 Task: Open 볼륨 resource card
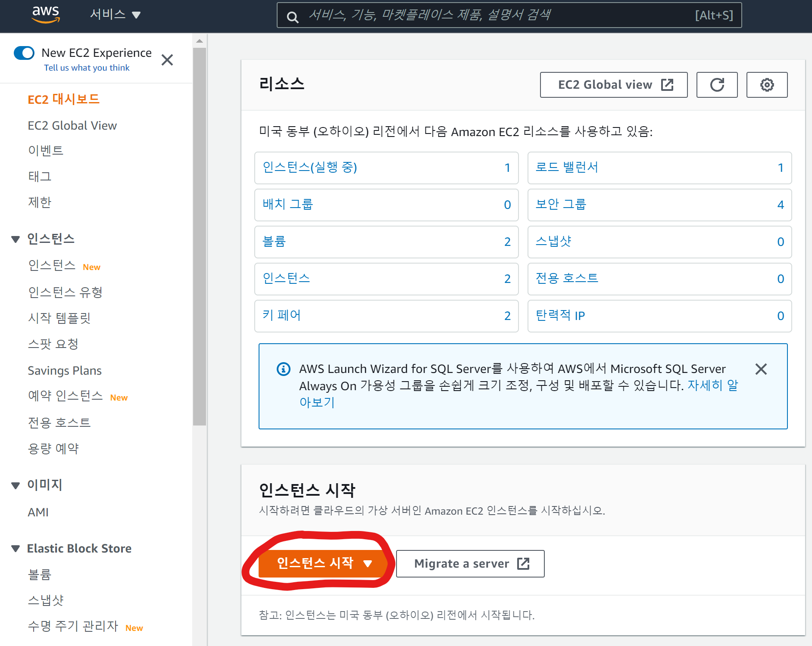pos(387,242)
